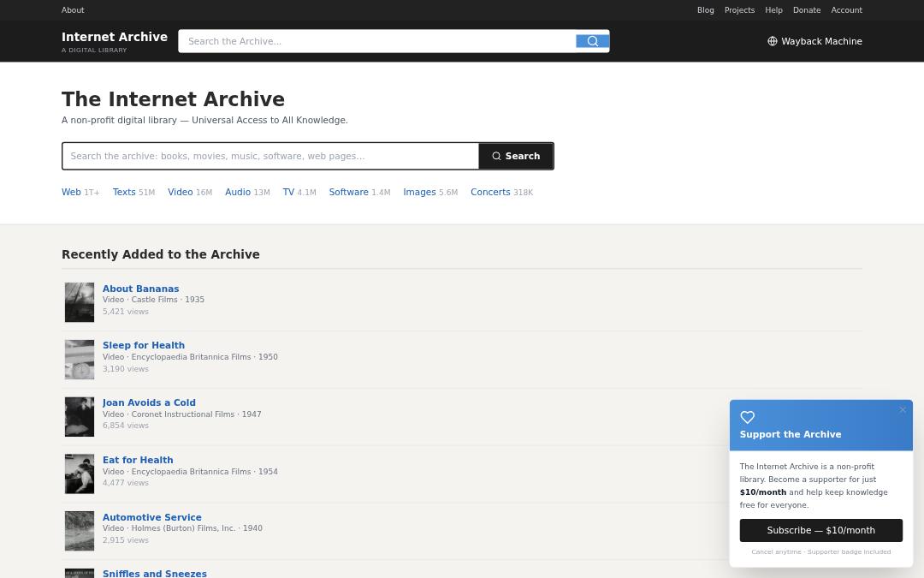Screen dimensions: 924x578
Task: Open Projects in the top navigation
Action: [739, 10]
